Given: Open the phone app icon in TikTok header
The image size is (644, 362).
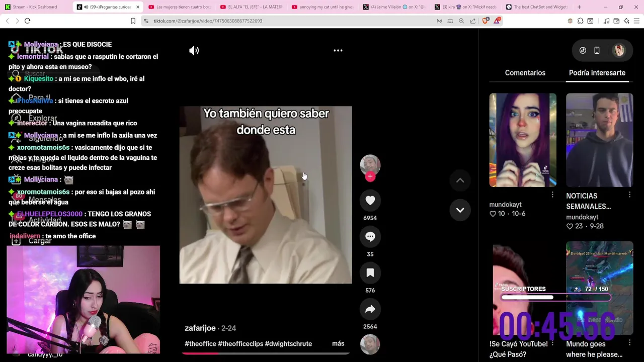Looking at the screenshot, I should coord(597,50).
